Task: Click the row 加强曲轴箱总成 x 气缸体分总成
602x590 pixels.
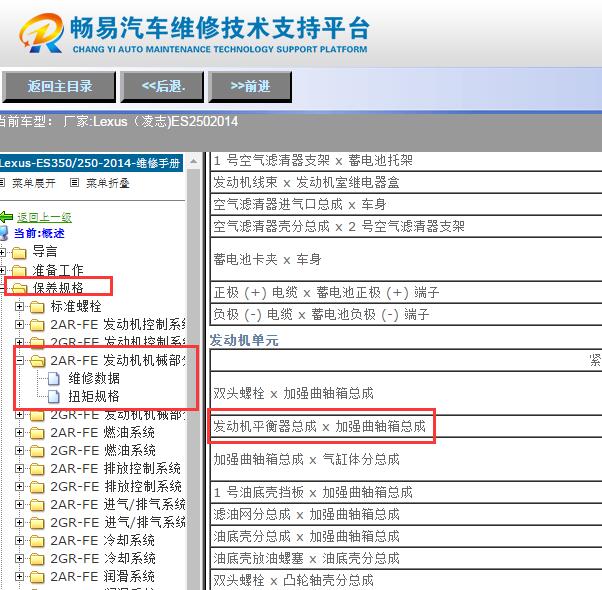Action: click(x=406, y=459)
